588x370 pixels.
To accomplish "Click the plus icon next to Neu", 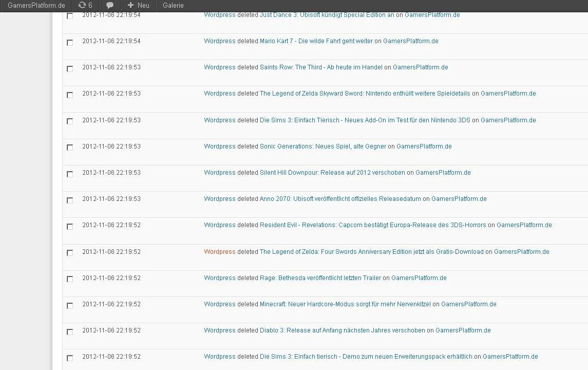I will coord(130,5).
